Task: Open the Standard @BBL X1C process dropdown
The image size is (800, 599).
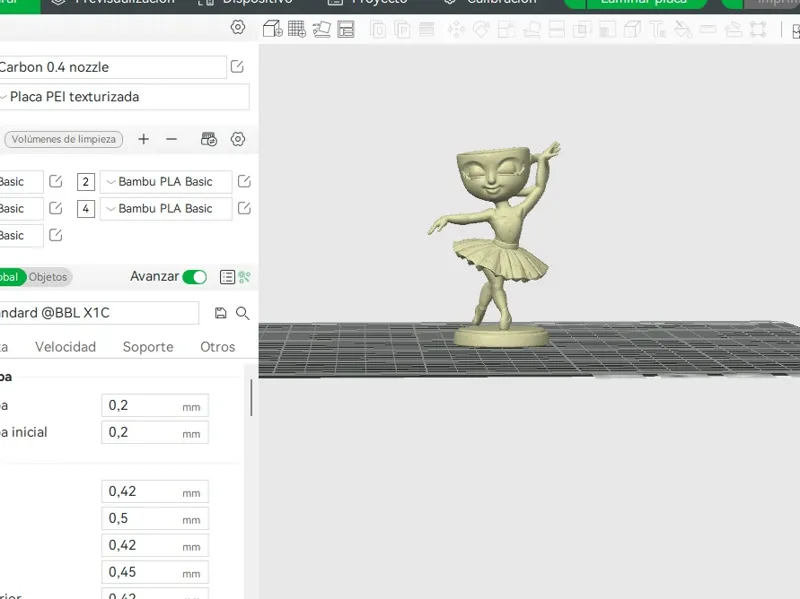Action: pyautogui.click(x=99, y=313)
